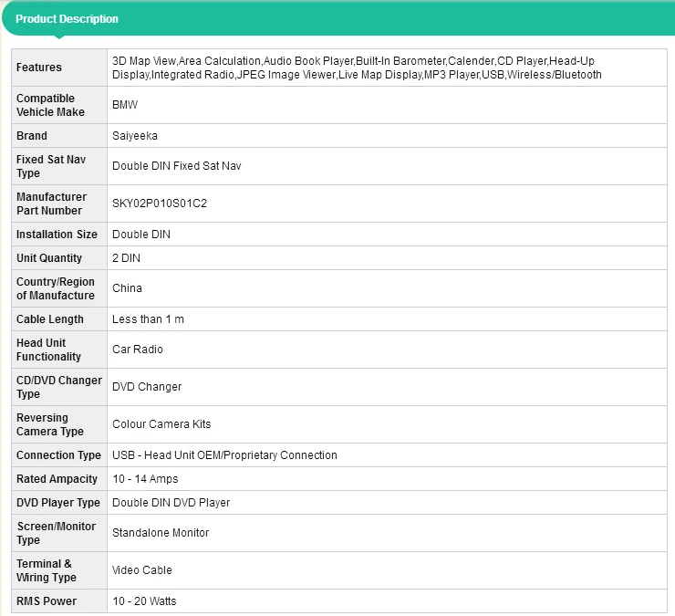This screenshot has height=616, width=675.
Task: Select the Screen/Monitor Type label
Action: point(56,533)
